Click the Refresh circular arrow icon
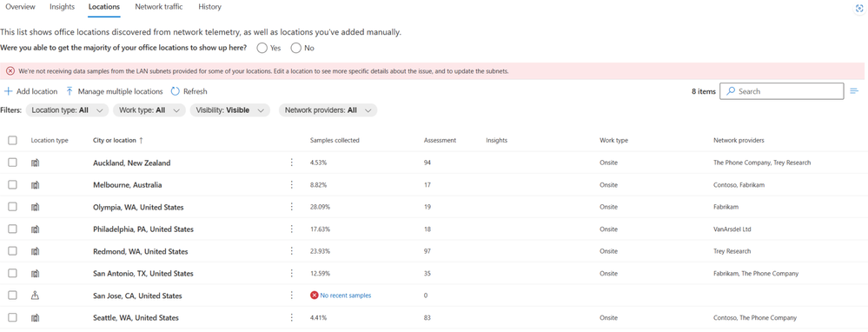 (x=175, y=91)
